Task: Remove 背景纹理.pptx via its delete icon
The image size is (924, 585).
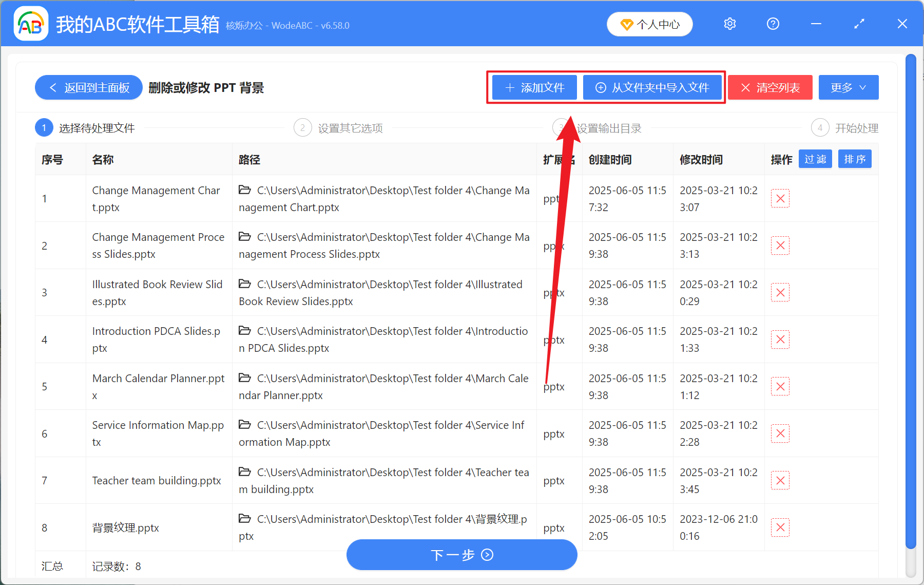Action: [780, 527]
